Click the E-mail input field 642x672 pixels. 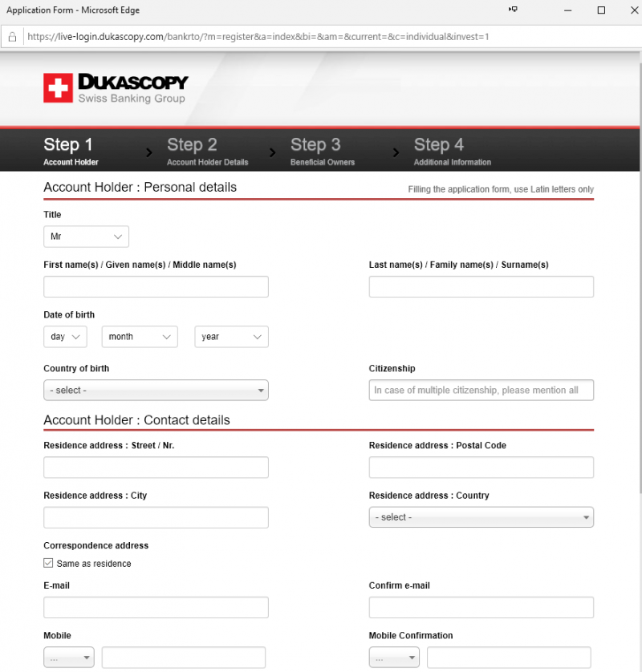(x=156, y=607)
